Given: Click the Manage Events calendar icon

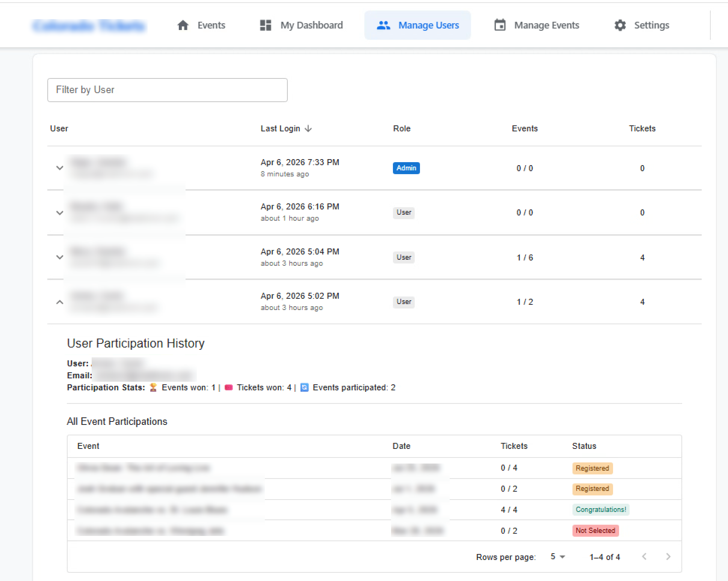Looking at the screenshot, I should (x=500, y=25).
